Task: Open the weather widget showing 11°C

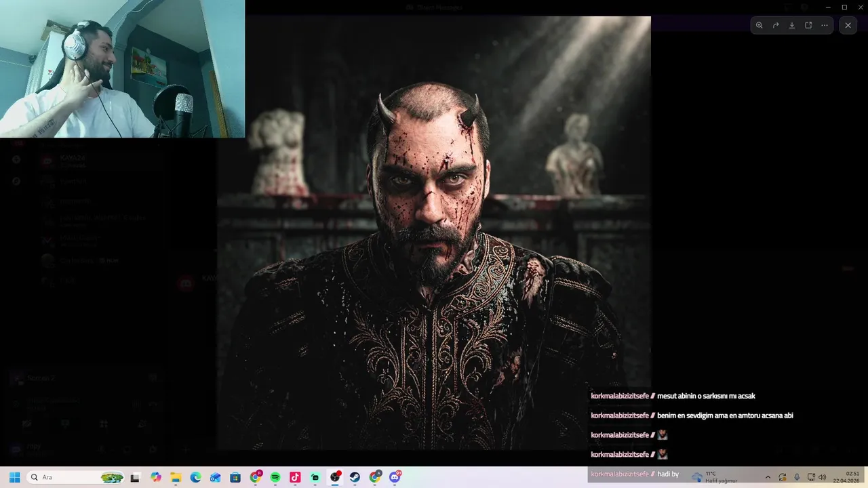Action: (714, 477)
